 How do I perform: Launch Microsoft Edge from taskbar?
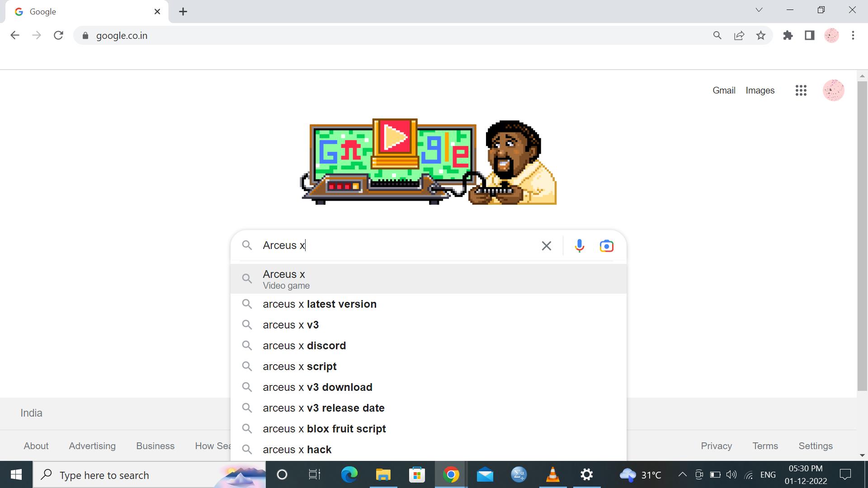click(x=349, y=474)
